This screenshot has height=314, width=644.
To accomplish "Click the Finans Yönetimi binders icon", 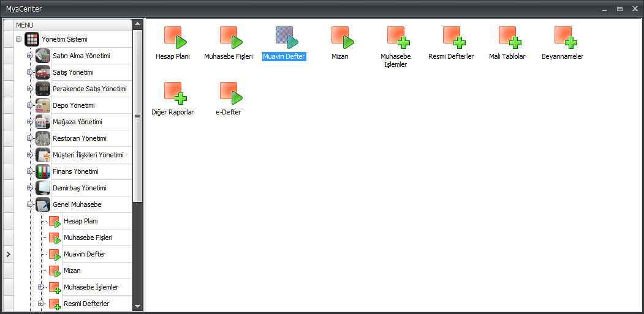I will pos(43,171).
